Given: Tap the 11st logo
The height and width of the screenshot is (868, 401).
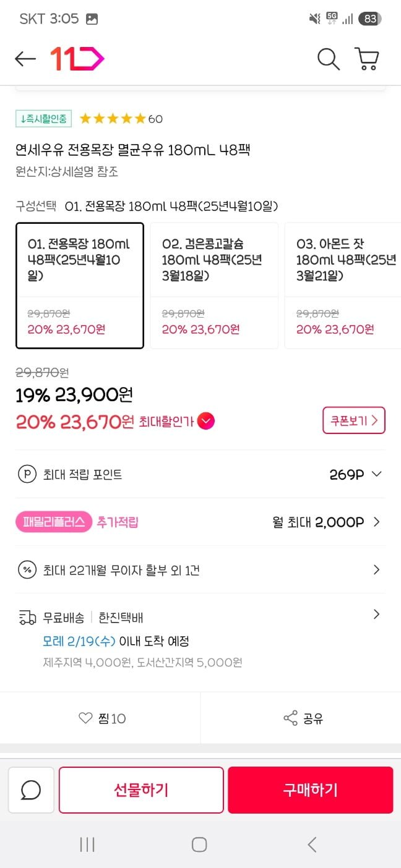Looking at the screenshot, I should 77,59.
